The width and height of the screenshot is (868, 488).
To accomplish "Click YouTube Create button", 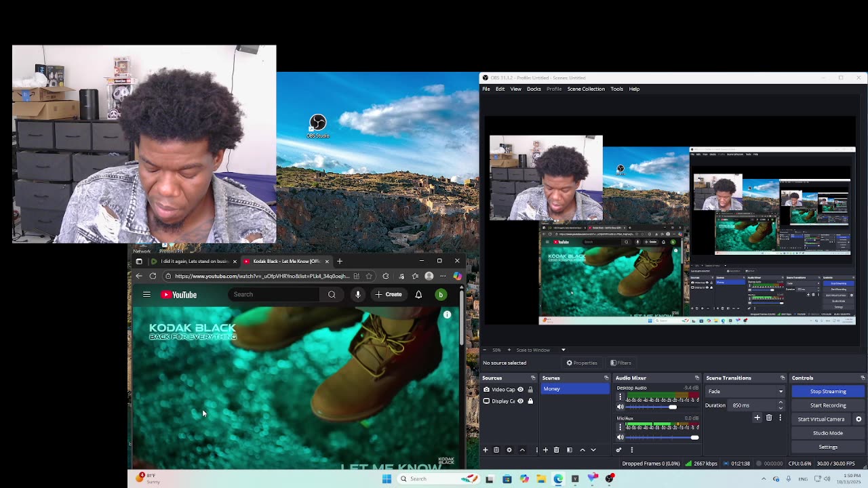I will pyautogui.click(x=389, y=295).
